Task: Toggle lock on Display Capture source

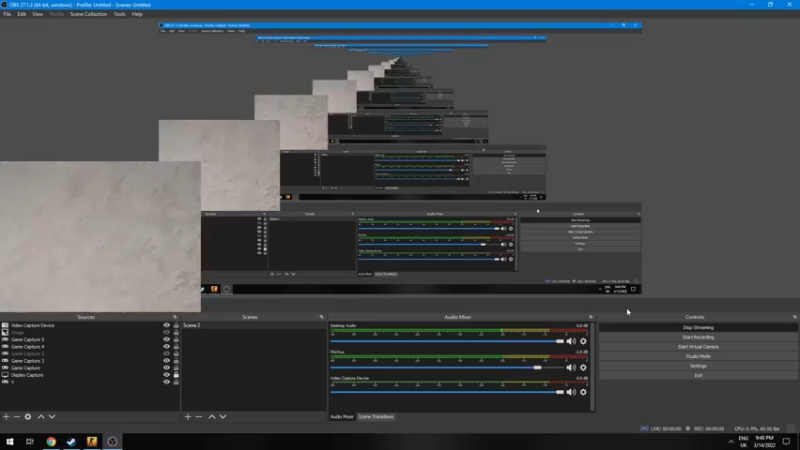Action: click(x=176, y=375)
